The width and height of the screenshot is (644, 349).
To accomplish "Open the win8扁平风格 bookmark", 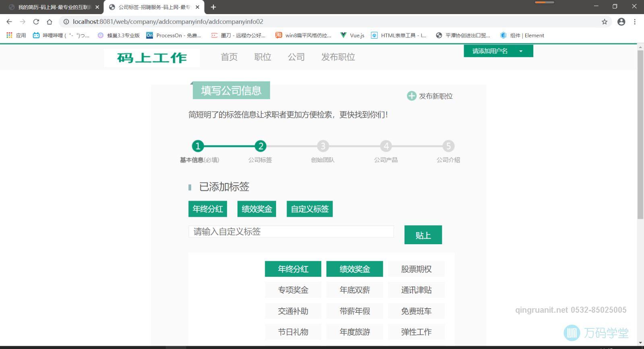I will (x=303, y=35).
